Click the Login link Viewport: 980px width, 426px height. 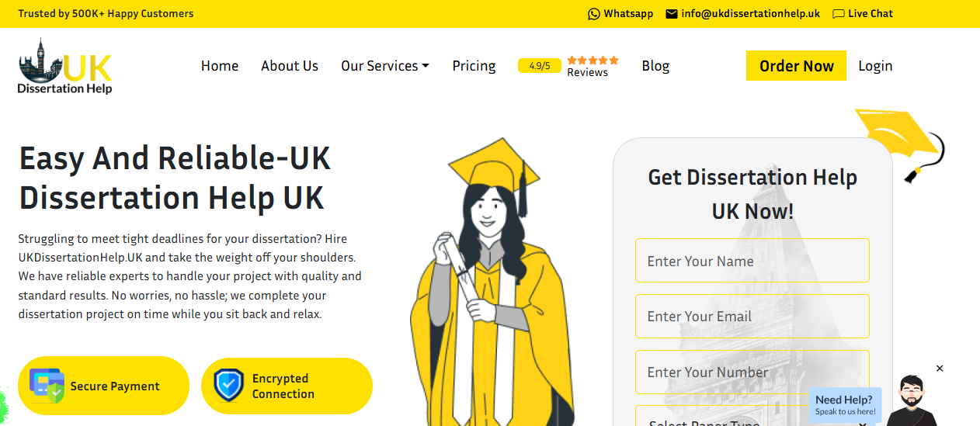coord(875,66)
